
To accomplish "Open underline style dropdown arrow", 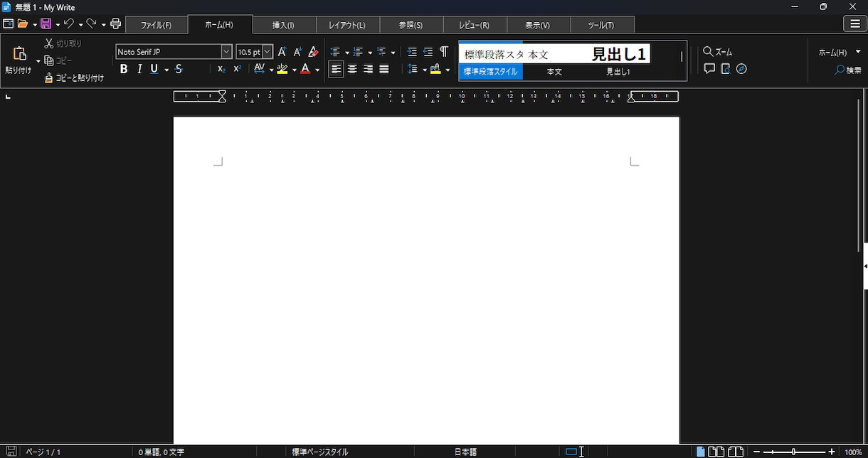I will click(x=166, y=70).
